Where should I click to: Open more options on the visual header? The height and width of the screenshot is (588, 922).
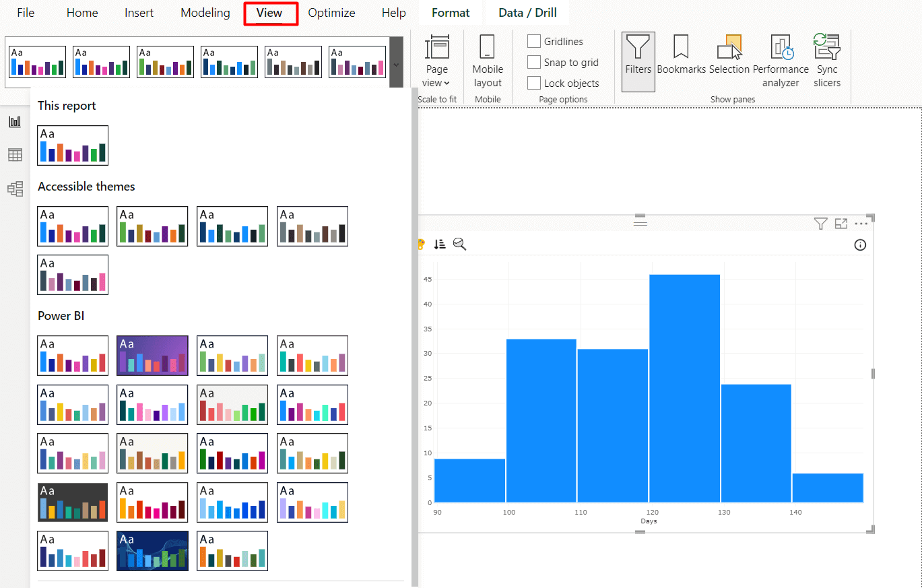coord(861,223)
